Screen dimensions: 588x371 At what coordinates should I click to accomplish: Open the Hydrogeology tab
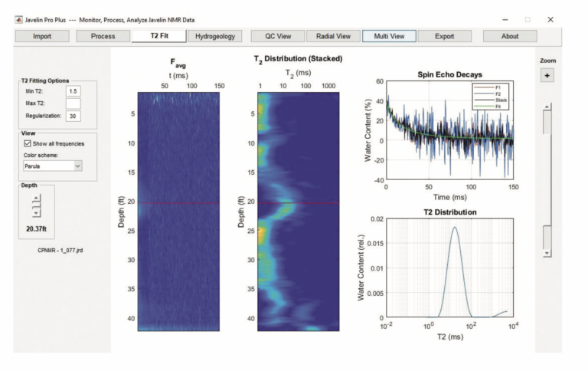(x=215, y=36)
